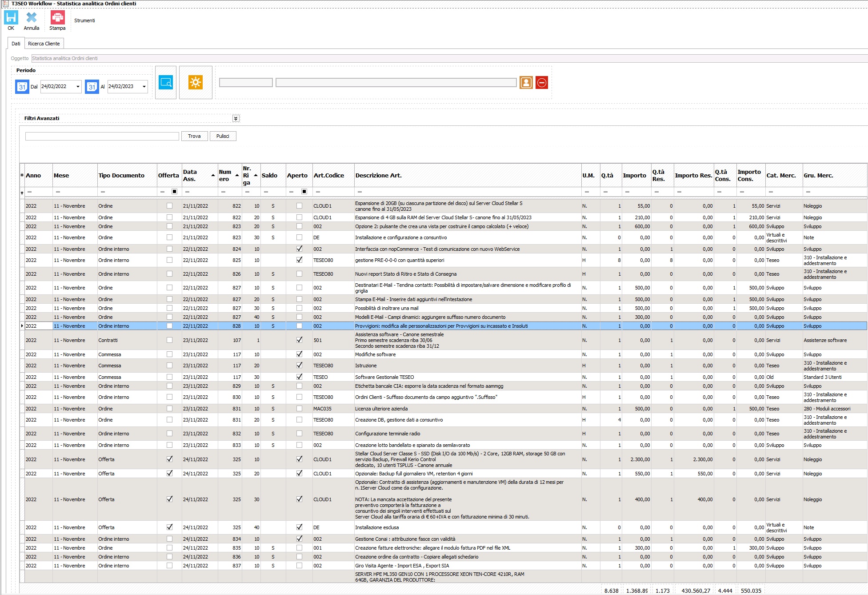This screenshot has height=595, width=868.
Task: Click row indicator arrow of order 828
Action: pyautogui.click(x=22, y=326)
